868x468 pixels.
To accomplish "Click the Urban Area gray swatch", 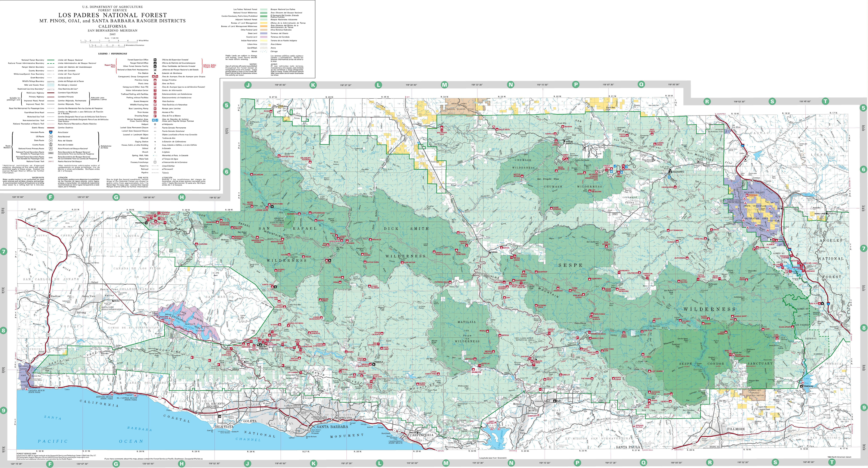I will pos(264,44).
